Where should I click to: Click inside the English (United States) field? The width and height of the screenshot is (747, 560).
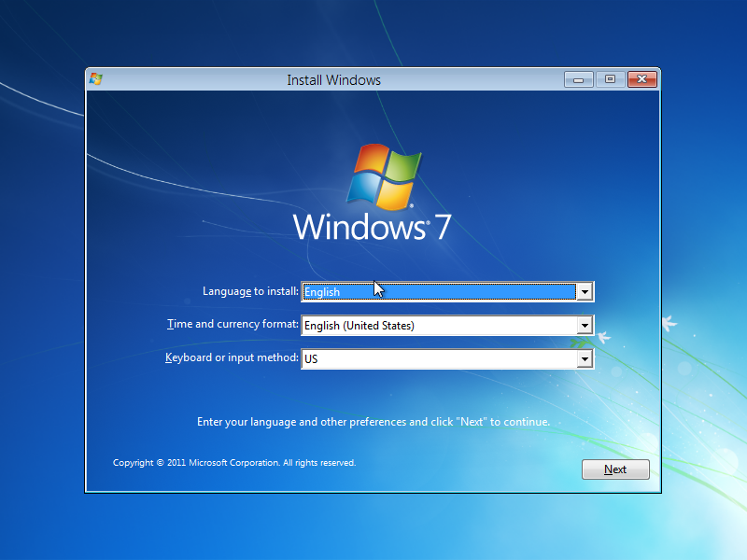pos(420,325)
